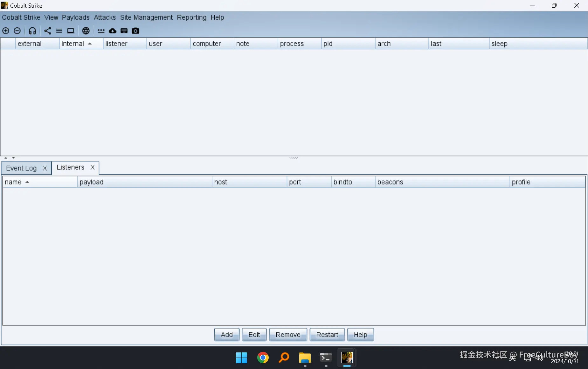Screen dimensions: 588x369
Task: Click the globe icon in the toolbar
Action: click(x=86, y=31)
